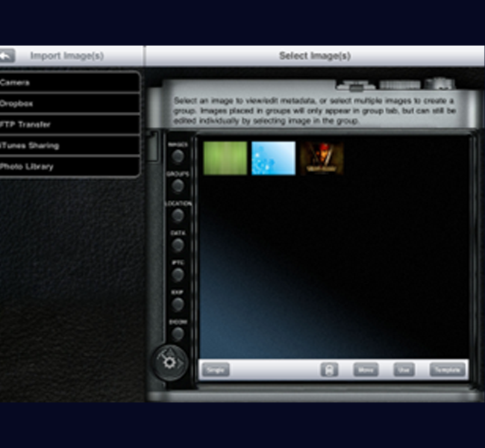Select iTunes Sharing import option

pos(69,146)
